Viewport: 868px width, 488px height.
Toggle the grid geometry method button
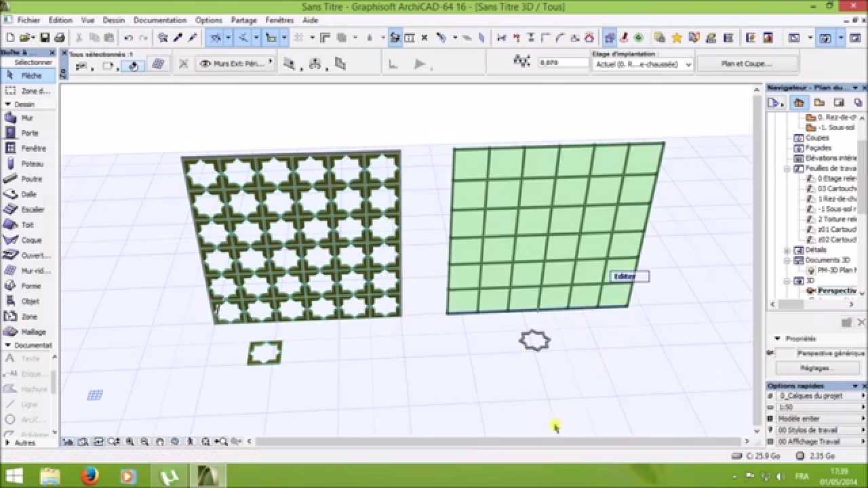(x=158, y=64)
